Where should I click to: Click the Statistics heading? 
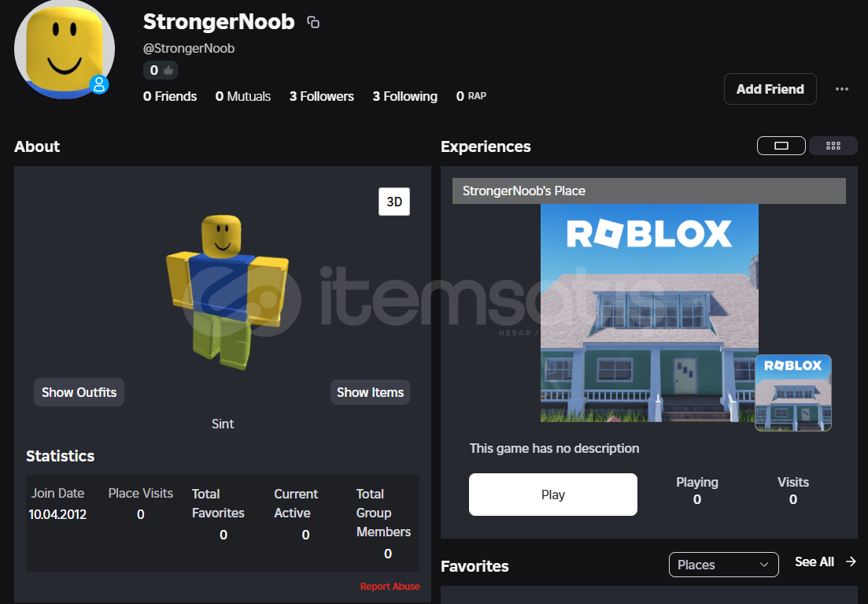61,456
